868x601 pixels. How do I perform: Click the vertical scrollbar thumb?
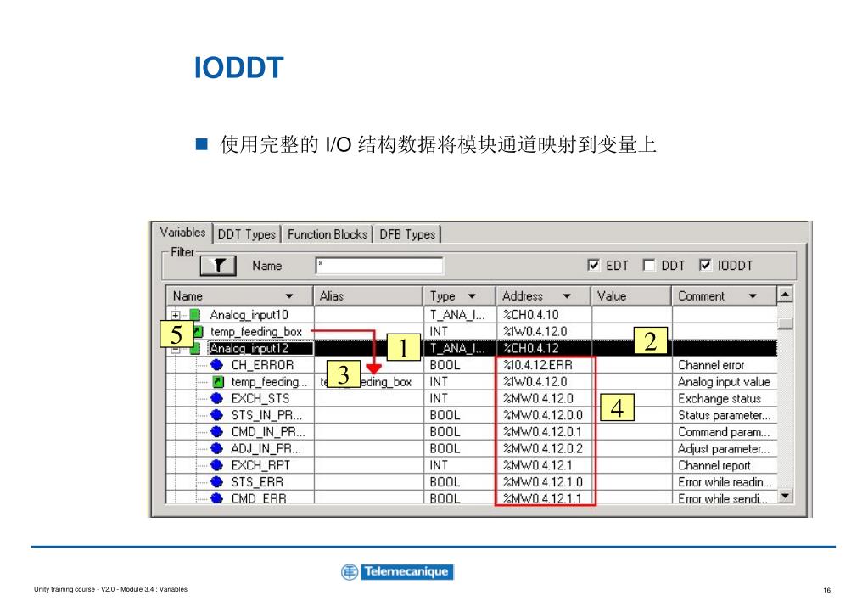(x=785, y=323)
